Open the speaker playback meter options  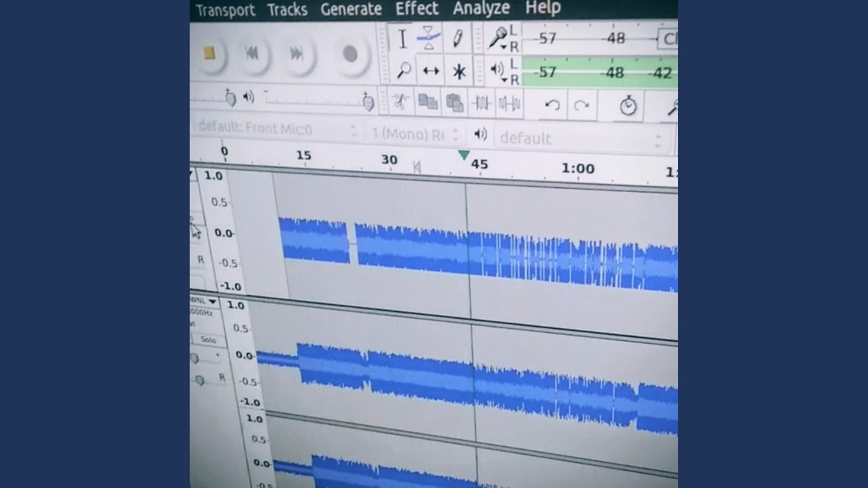point(498,70)
